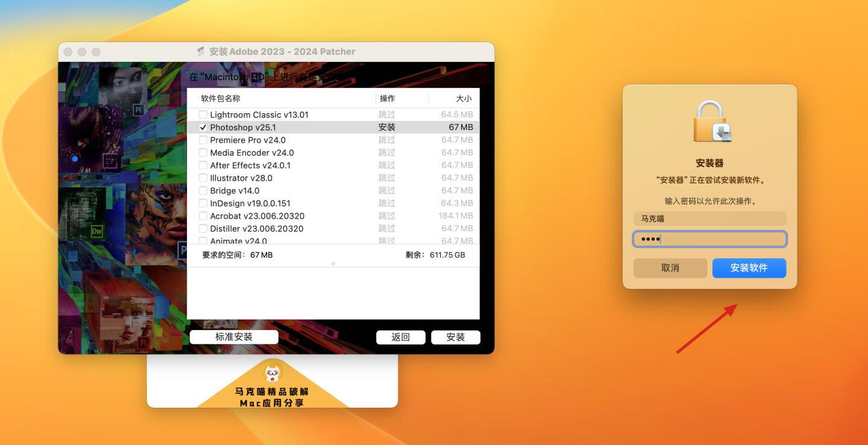Click the 返回 button in the Patcher window
The width and height of the screenshot is (868, 445).
tap(401, 337)
